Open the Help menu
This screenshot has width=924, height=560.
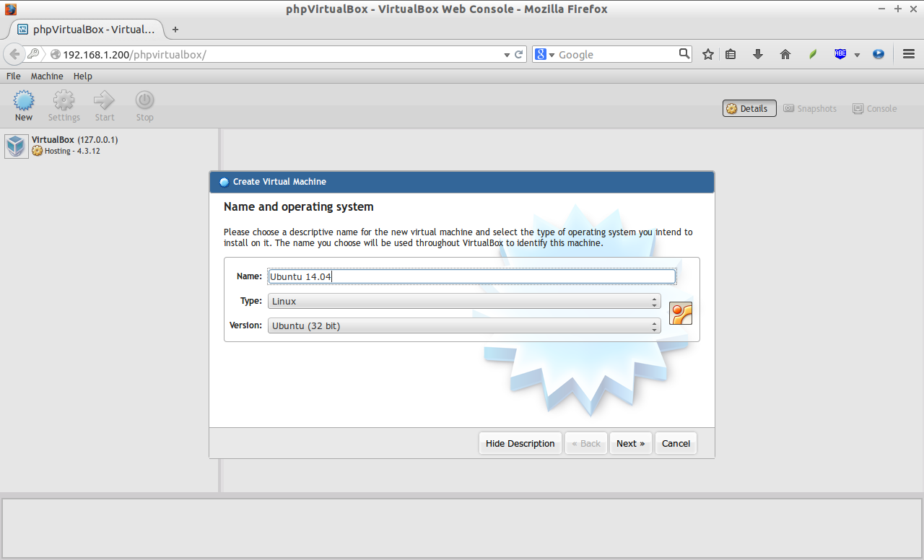tap(83, 76)
